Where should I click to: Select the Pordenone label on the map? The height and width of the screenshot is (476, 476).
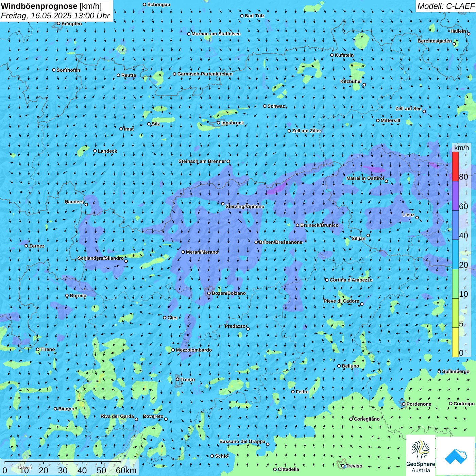pos(419,404)
